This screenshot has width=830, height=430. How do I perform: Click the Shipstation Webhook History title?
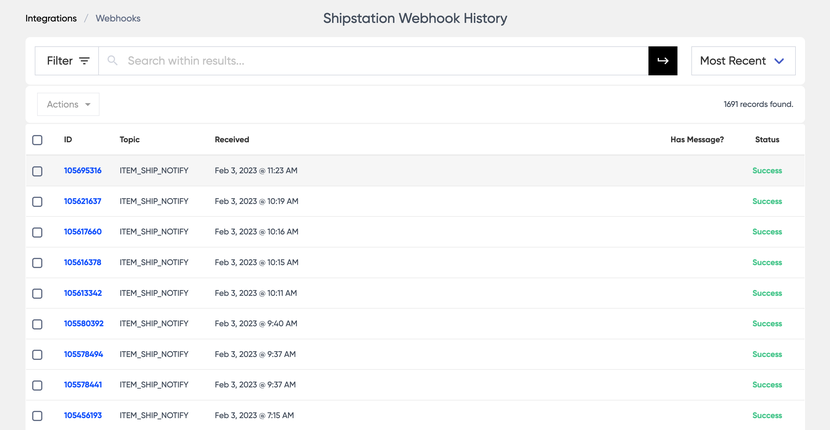pyautogui.click(x=415, y=19)
